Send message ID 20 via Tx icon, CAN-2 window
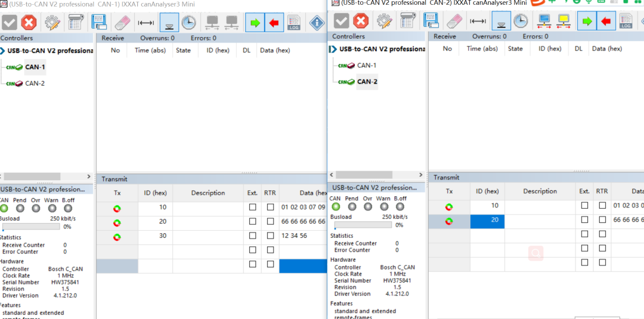This screenshot has height=319, width=644. [449, 221]
